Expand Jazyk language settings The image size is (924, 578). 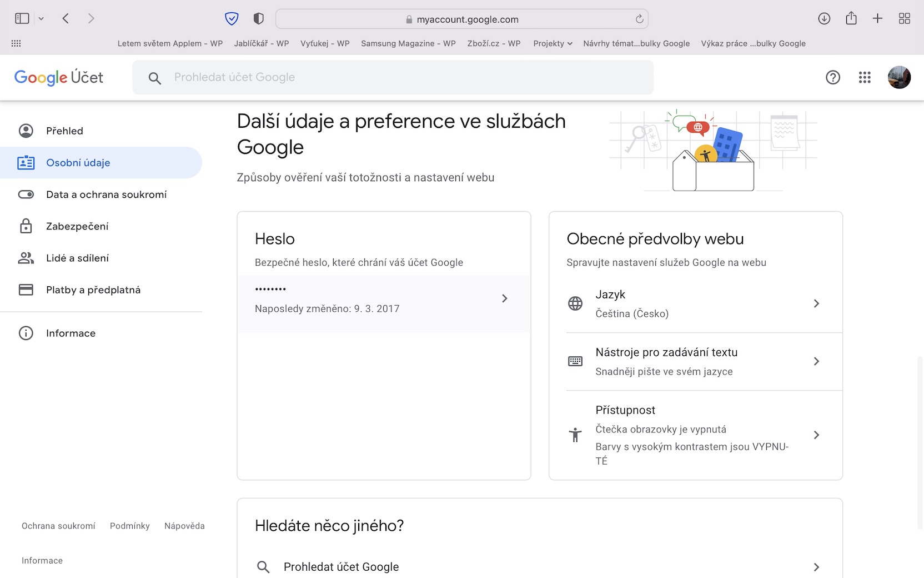pyautogui.click(x=816, y=303)
